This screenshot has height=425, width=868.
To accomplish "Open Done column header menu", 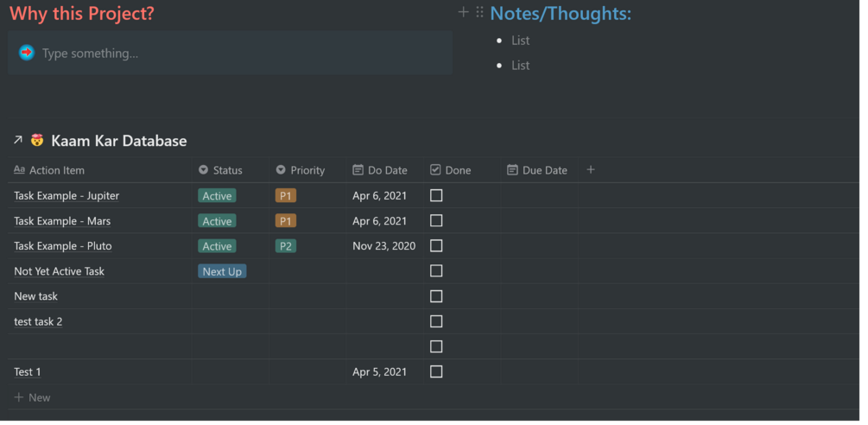I will point(463,170).
